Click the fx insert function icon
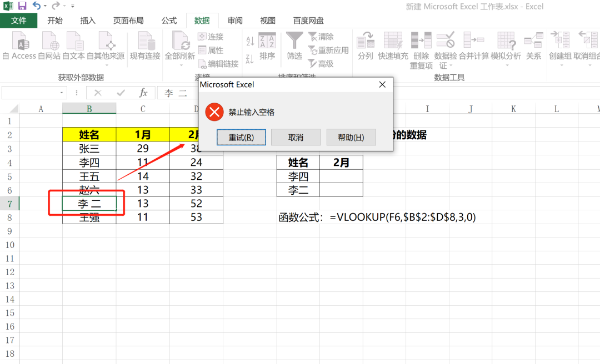The height and width of the screenshot is (364, 600). (x=143, y=93)
